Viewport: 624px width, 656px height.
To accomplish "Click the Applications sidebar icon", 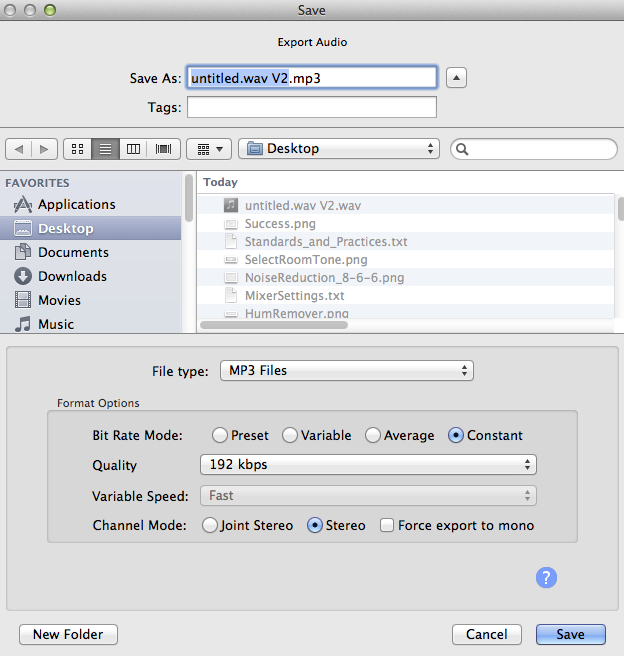I will [23, 204].
